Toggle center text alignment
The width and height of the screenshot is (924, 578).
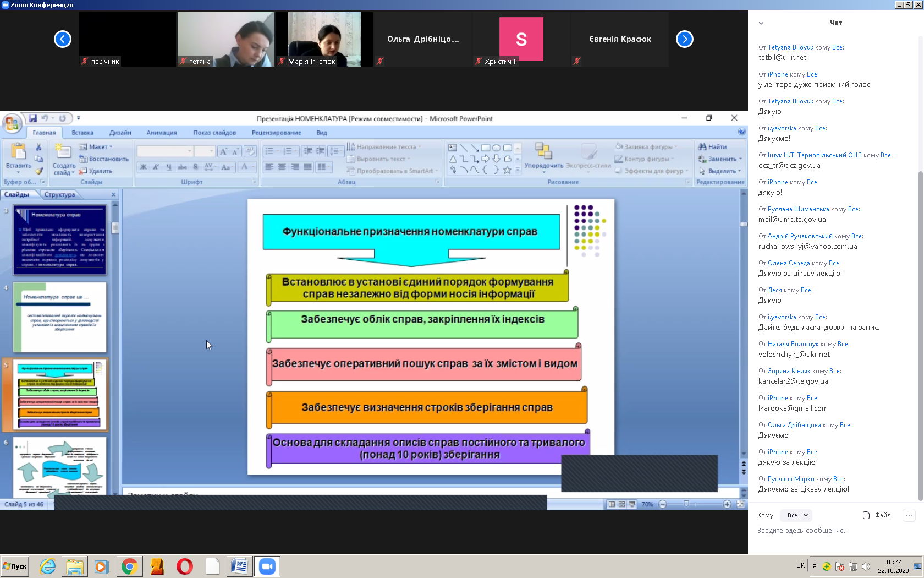click(x=282, y=167)
